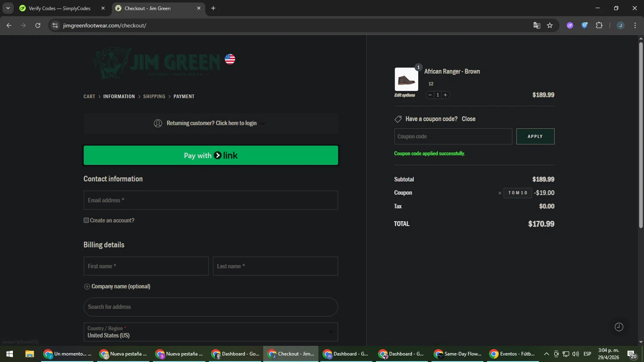644x362 pixels.
Task: Open the Chrome profile J avatar
Action: (x=620, y=25)
